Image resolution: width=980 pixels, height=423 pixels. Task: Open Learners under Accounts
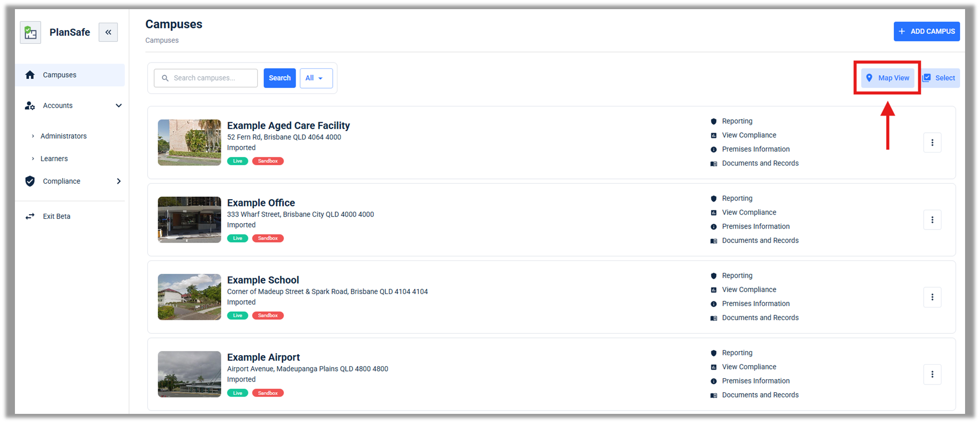tap(54, 159)
